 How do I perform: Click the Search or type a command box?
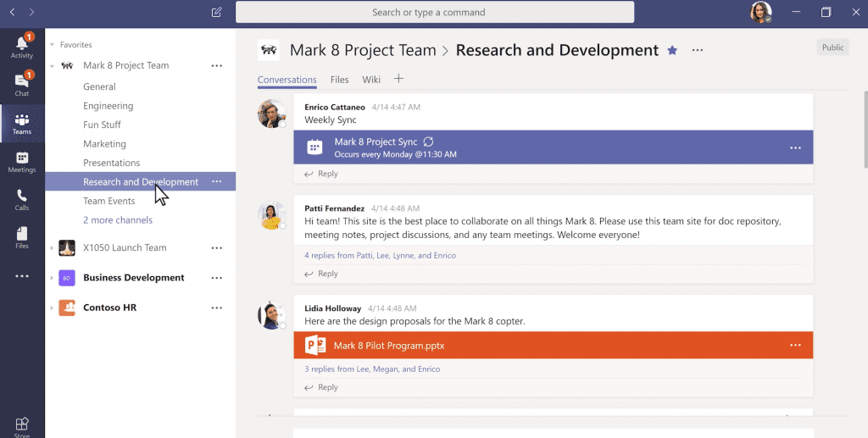[x=435, y=12]
